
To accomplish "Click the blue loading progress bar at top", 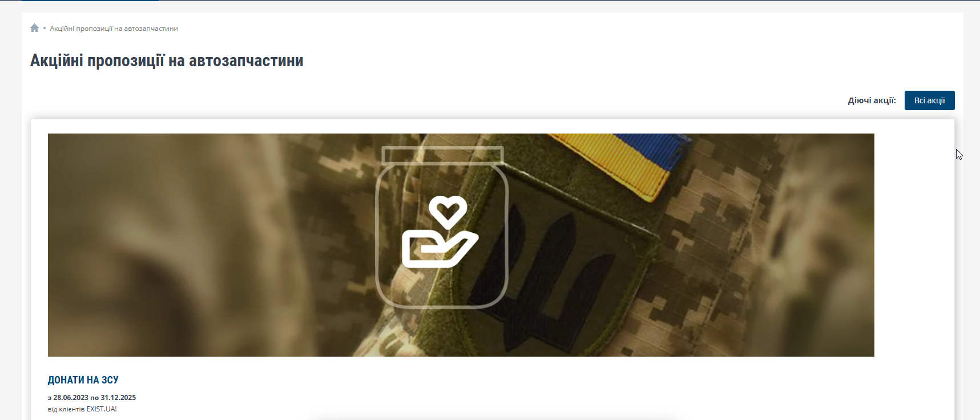I will point(90,1).
